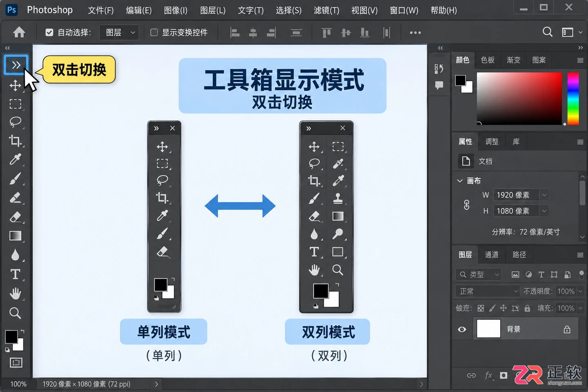
Task: Uncheck the 自动选择 checkbox
Action: tap(49, 32)
